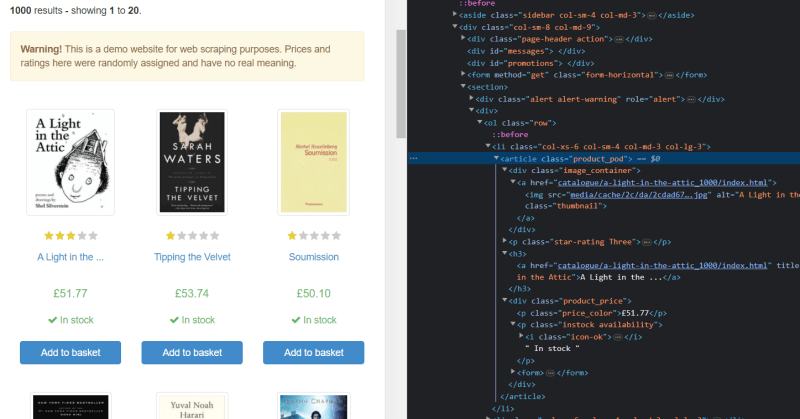Click the page vertical scrollbar thumb
The width and height of the screenshot is (800, 419).
coord(401,84)
